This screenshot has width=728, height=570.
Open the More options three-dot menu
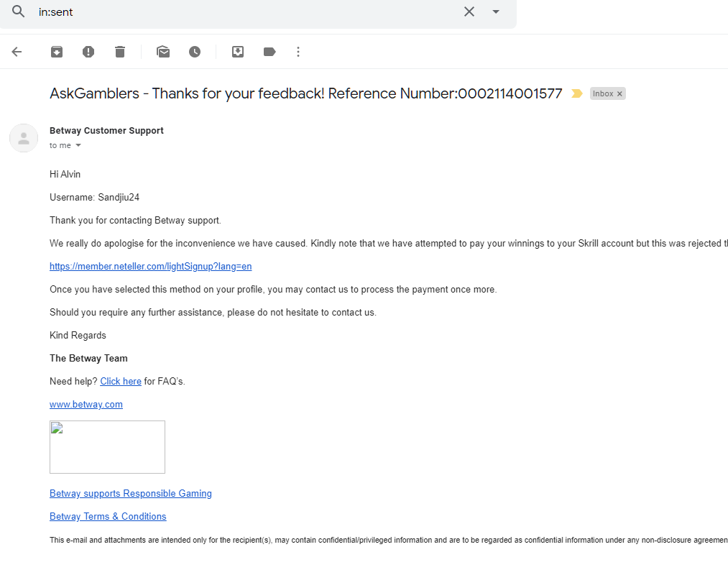pyautogui.click(x=298, y=52)
